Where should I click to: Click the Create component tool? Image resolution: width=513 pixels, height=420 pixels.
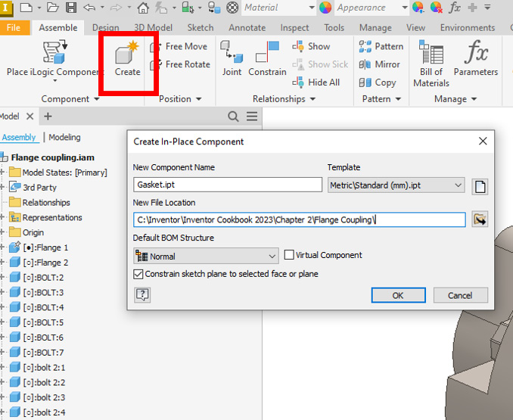point(127,59)
